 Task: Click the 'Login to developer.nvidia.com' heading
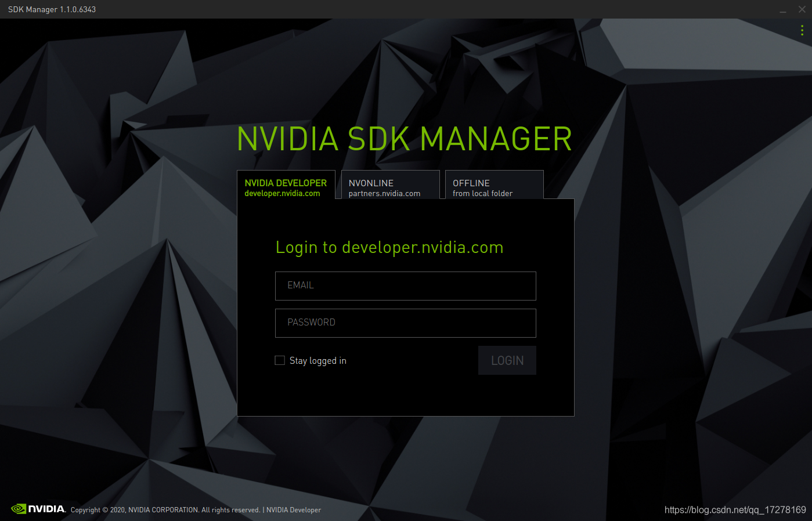click(x=389, y=248)
